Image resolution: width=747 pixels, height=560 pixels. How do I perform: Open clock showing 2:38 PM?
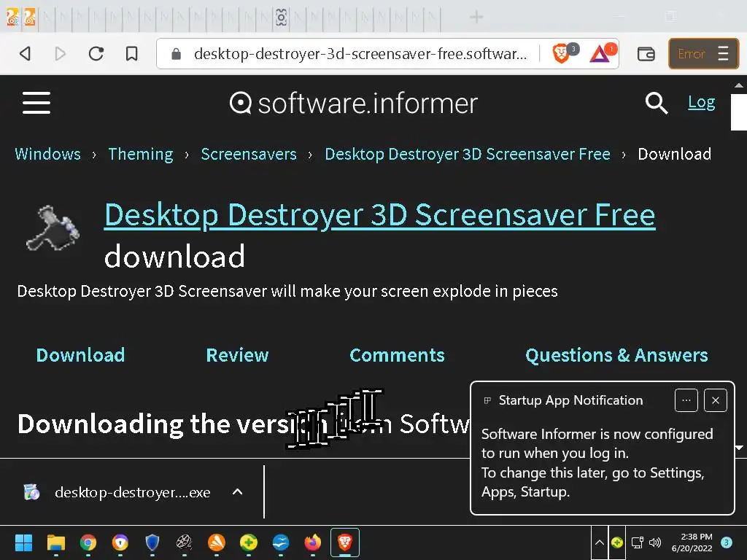[x=692, y=542]
